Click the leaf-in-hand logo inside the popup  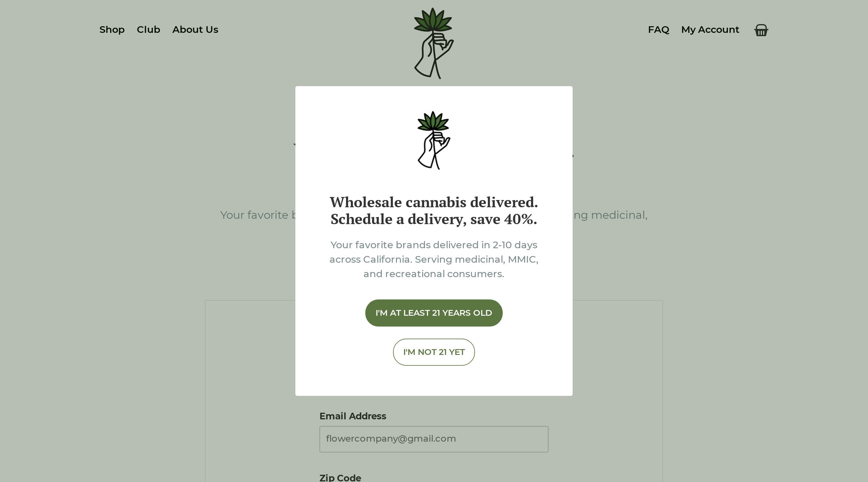tap(434, 140)
